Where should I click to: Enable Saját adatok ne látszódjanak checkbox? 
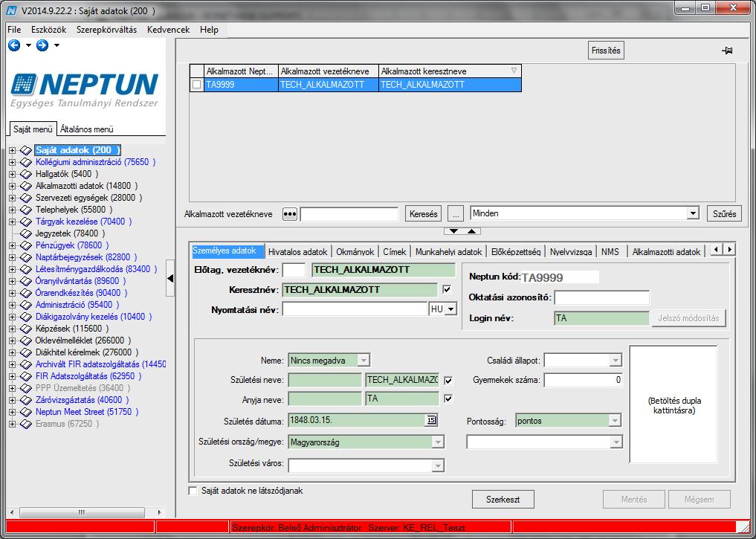tap(193, 491)
